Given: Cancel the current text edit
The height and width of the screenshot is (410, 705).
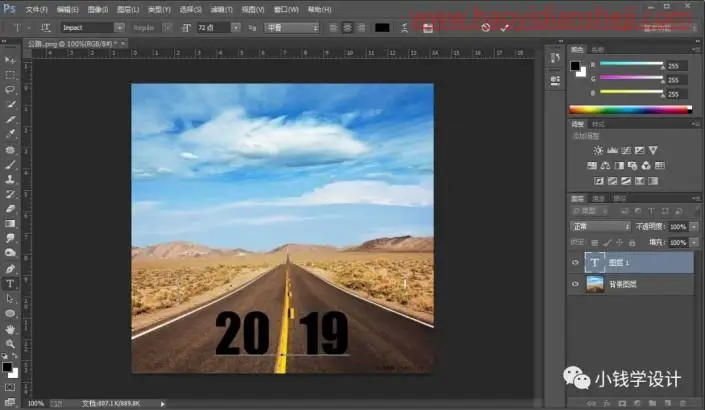Looking at the screenshot, I should [485, 28].
